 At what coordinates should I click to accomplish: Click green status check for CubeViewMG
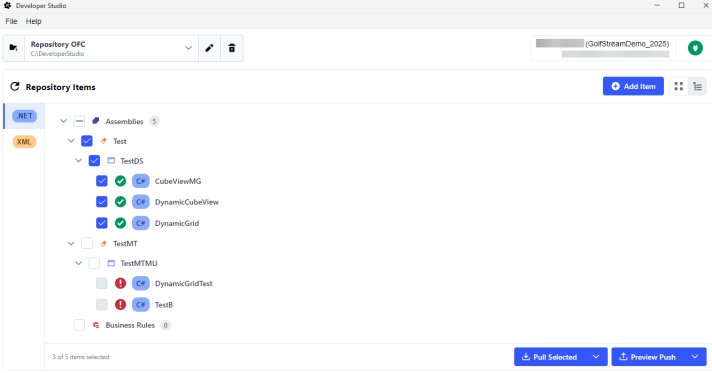(120, 181)
